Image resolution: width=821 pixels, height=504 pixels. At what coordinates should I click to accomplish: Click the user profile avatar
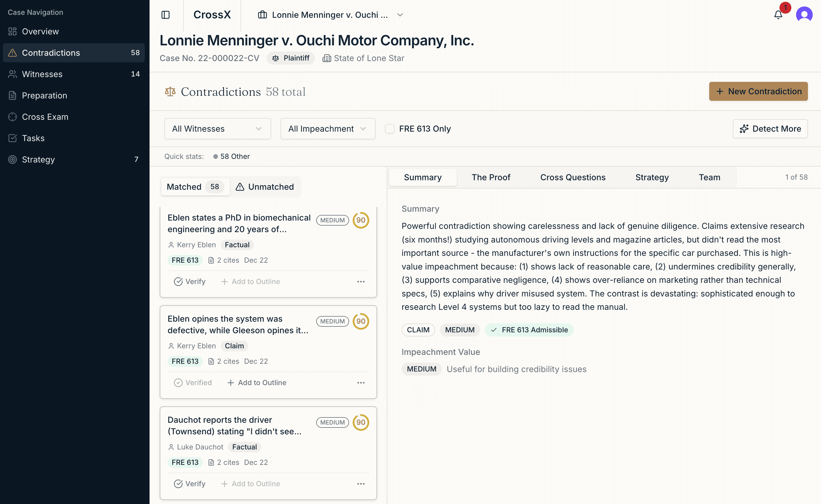804,15
